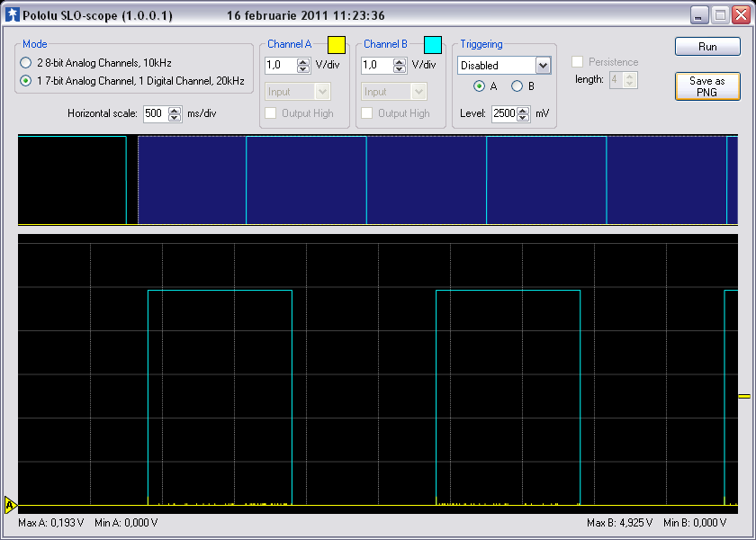
Task: Click the Pololu app icon in title bar
Action: click(12, 15)
